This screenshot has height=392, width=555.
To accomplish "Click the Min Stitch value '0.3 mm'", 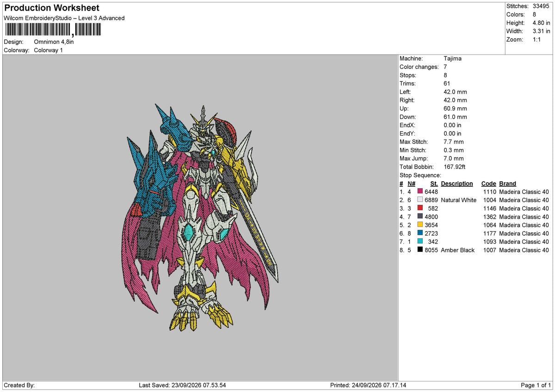I will (453, 150).
